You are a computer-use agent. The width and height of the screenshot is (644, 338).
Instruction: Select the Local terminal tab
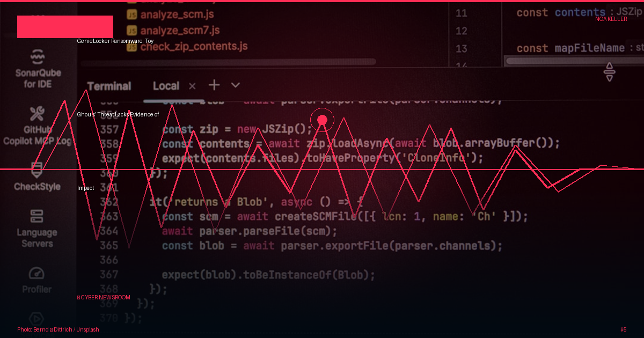click(166, 86)
